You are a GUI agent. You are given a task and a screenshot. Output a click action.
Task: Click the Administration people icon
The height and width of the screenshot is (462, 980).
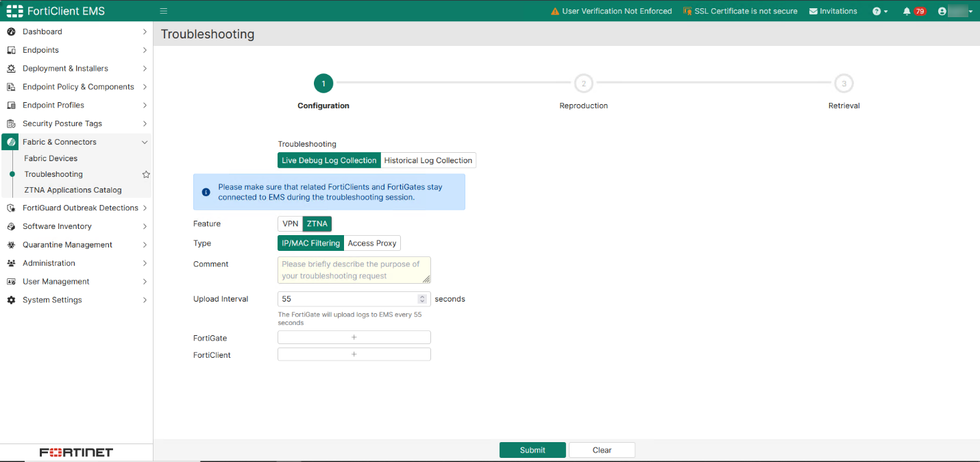click(x=11, y=263)
